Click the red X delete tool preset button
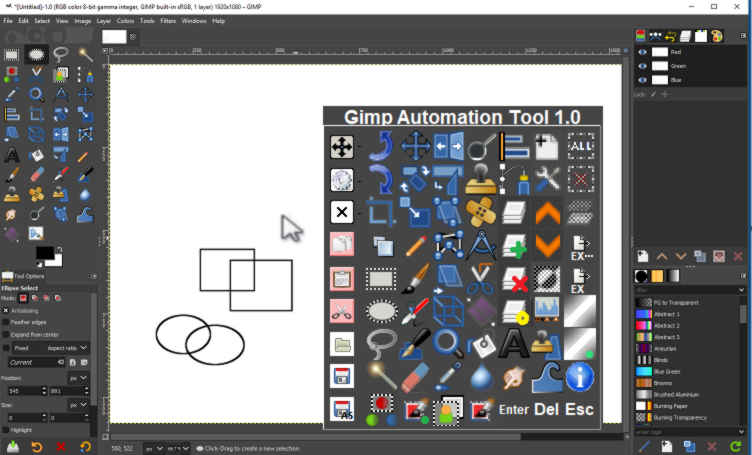 point(61,447)
